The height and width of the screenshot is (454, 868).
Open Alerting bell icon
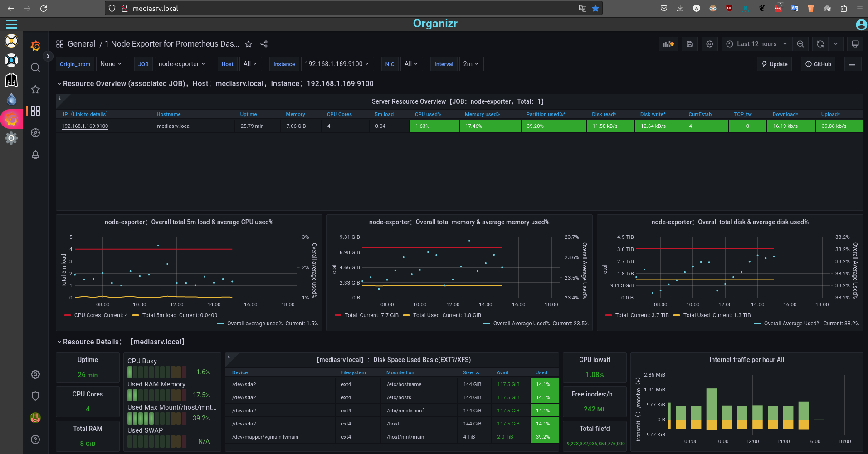click(x=35, y=155)
